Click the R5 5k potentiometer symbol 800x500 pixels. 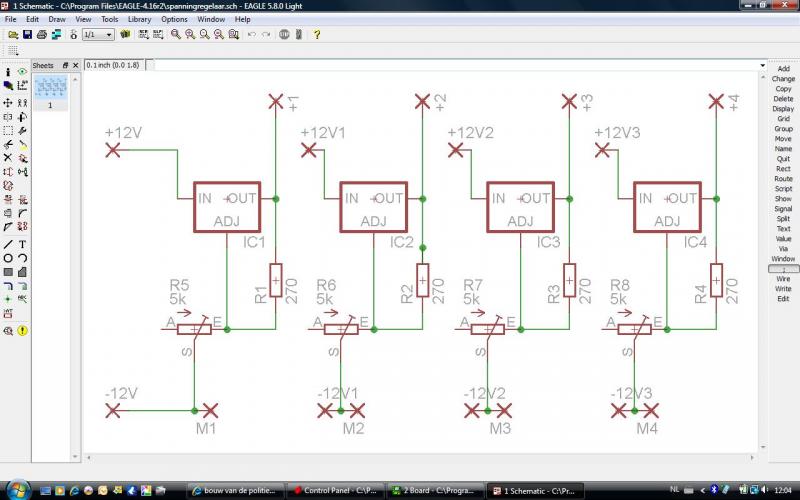(x=194, y=329)
